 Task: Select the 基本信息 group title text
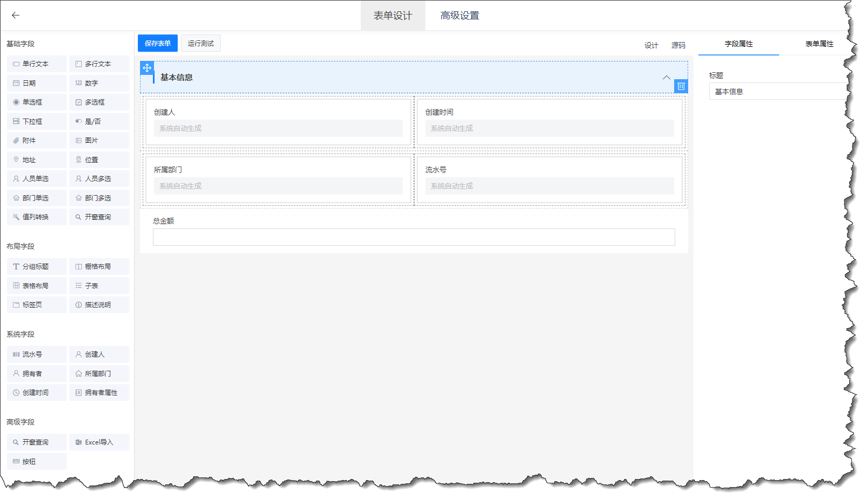[177, 78]
